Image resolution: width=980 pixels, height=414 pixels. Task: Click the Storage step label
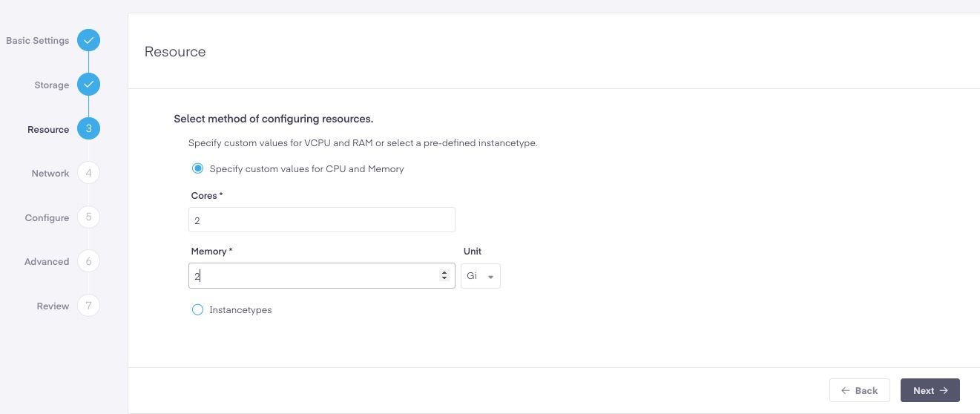(x=52, y=85)
